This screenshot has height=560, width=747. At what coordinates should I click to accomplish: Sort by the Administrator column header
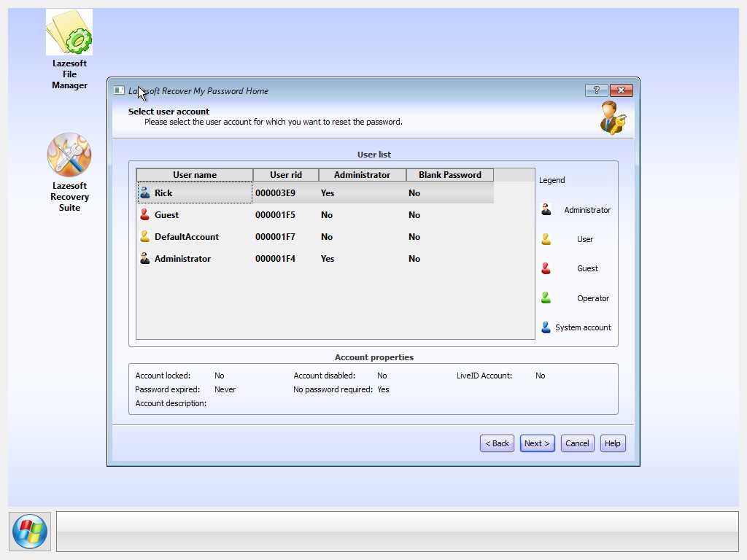pyautogui.click(x=362, y=175)
